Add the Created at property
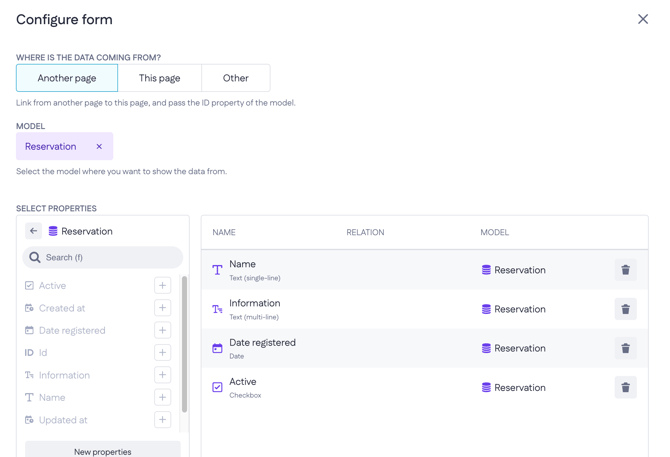Image resolution: width=670 pixels, height=457 pixels. pos(162,308)
